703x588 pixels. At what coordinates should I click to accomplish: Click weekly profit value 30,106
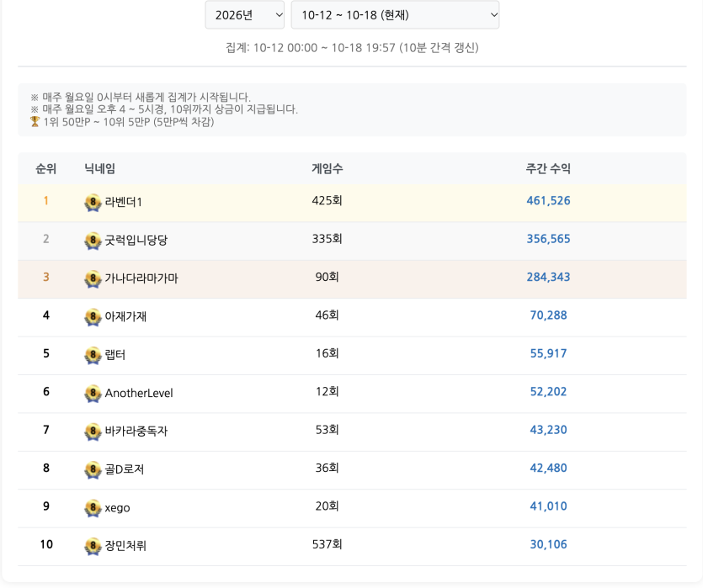[548, 544]
